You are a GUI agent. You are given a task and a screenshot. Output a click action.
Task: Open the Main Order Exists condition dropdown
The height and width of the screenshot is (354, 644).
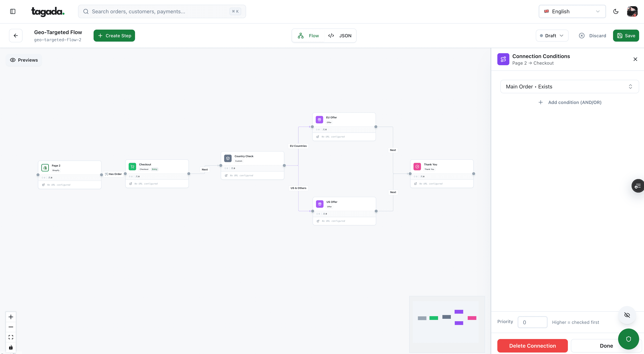[x=569, y=86]
